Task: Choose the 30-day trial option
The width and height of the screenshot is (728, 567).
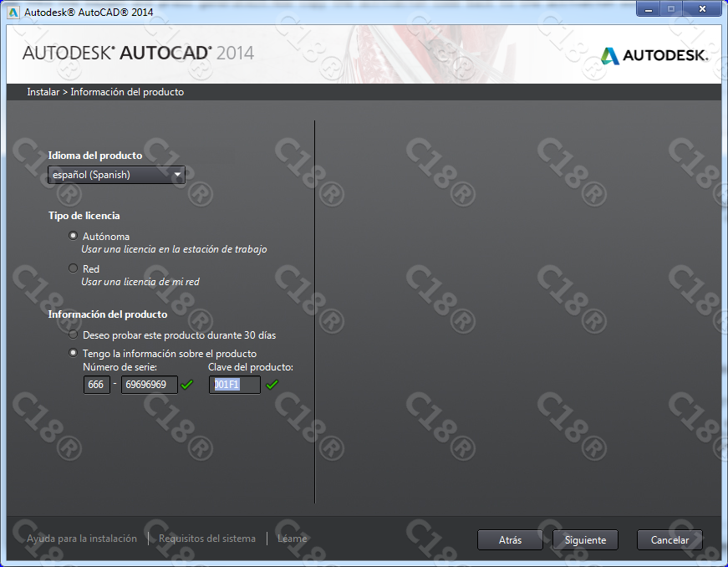Action: tap(73, 335)
